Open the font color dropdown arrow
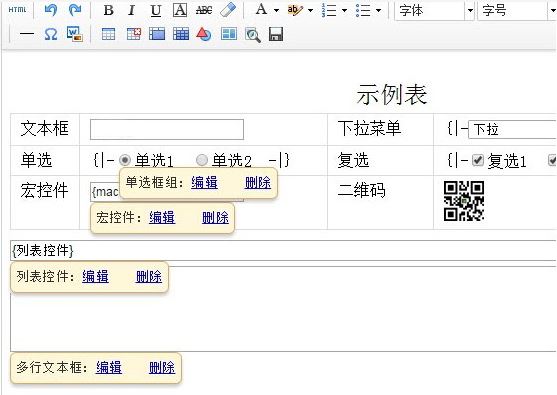557x395 pixels. [x=276, y=11]
